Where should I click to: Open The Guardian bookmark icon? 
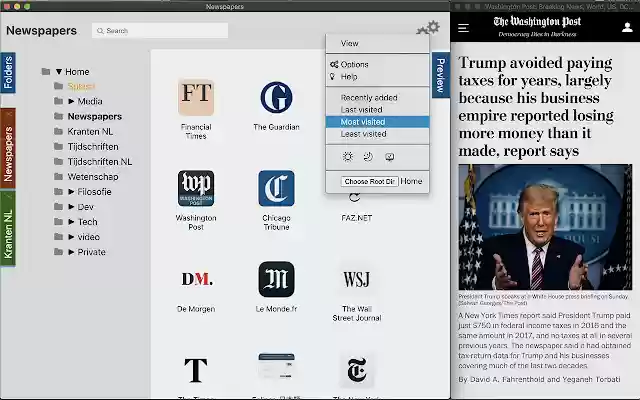pyautogui.click(x=276, y=97)
